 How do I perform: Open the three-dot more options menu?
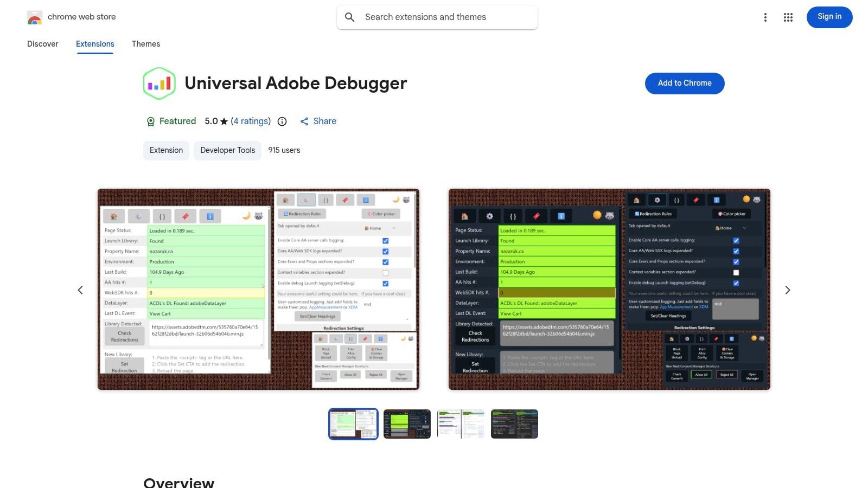pyautogui.click(x=765, y=17)
